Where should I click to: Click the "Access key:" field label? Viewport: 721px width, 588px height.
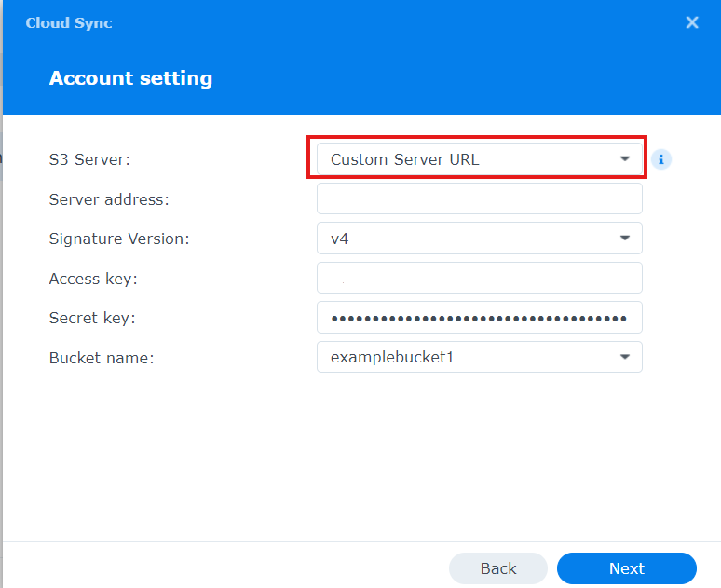pyautogui.click(x=93, y=279)
